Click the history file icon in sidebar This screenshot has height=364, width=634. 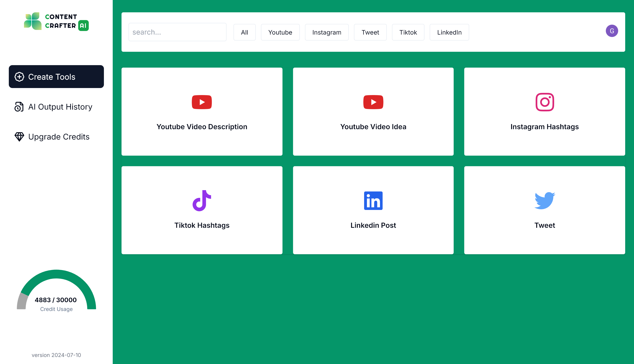click(19, 107)
